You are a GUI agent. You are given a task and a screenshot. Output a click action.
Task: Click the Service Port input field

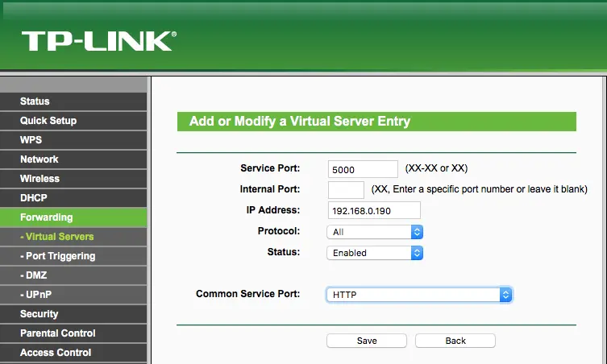(363, 169)
